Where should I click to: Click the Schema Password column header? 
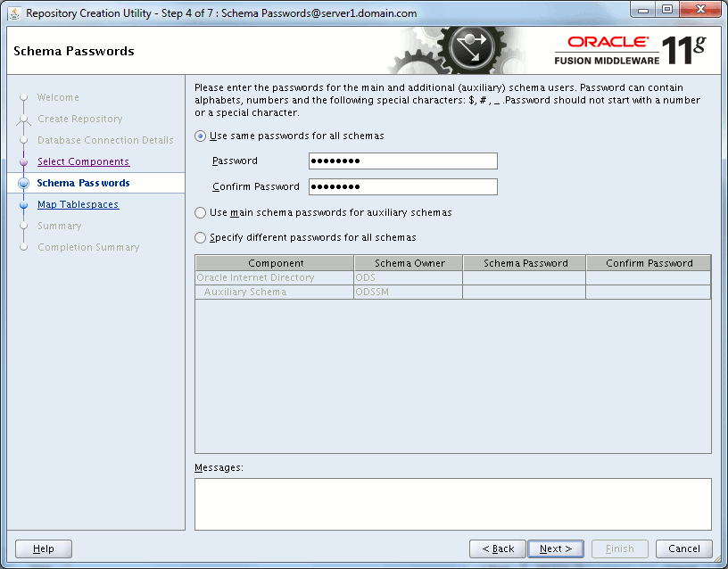525,263
